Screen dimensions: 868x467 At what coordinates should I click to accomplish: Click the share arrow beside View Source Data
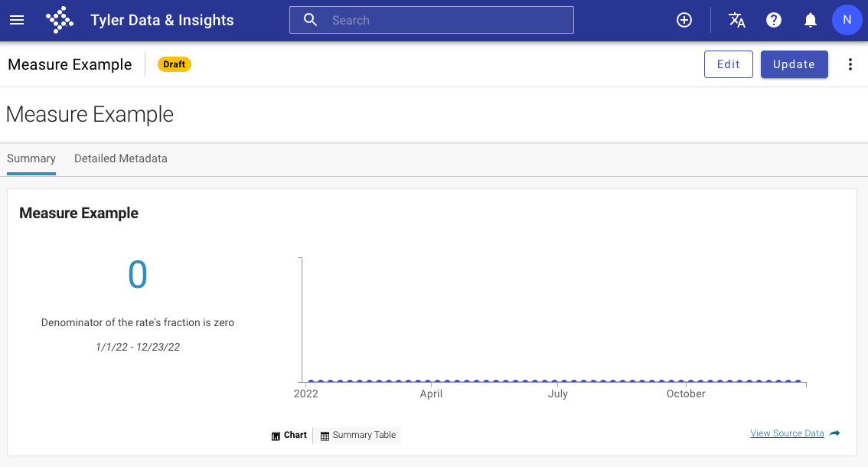point(835,433)
